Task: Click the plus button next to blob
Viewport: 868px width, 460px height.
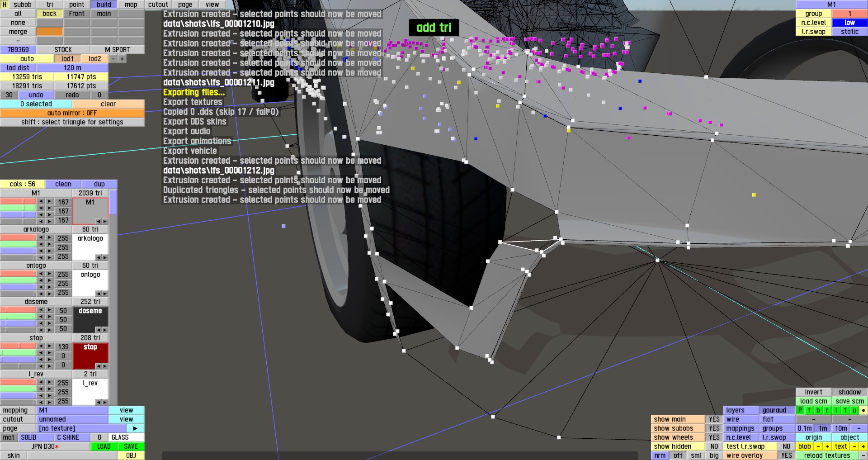Action: [827, 446]
